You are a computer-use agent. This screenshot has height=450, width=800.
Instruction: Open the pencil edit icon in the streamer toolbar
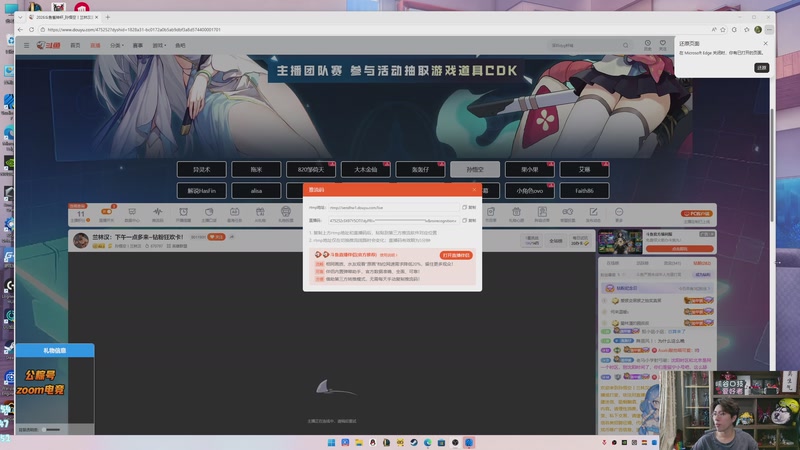click(x=593, y=212)
